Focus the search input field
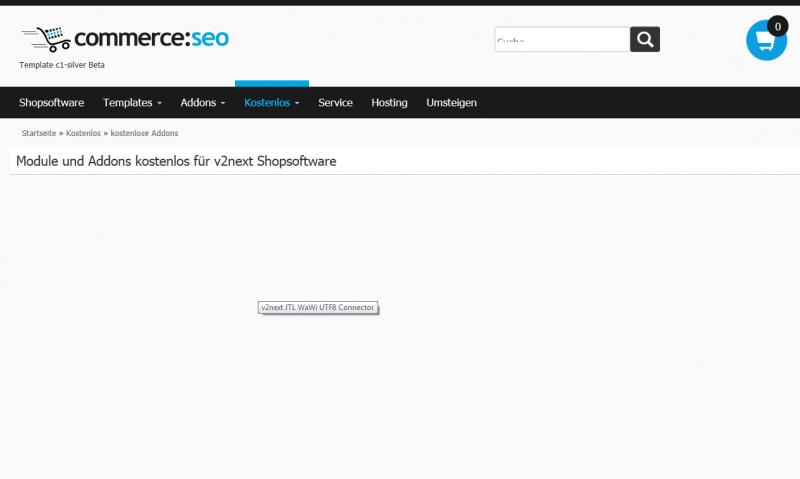The height and width of the screenshot is (479, 800). (x=561, y=40)
